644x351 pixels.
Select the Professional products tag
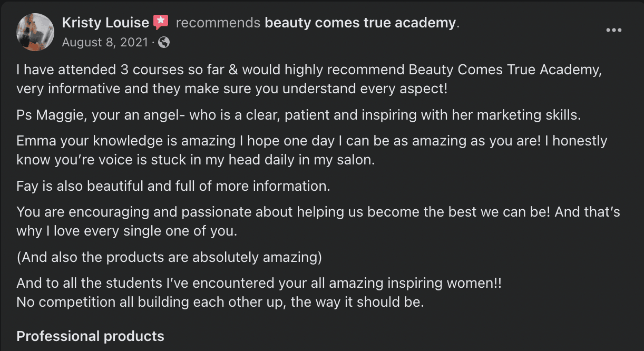pyautogui.click(x=90, y=336)
